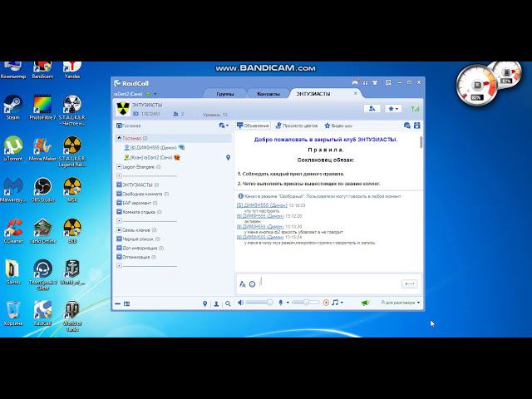The height and width of the screenshot is (399, 532).
Task: Open the Видео шоу tab
Action: click(338, 126)
